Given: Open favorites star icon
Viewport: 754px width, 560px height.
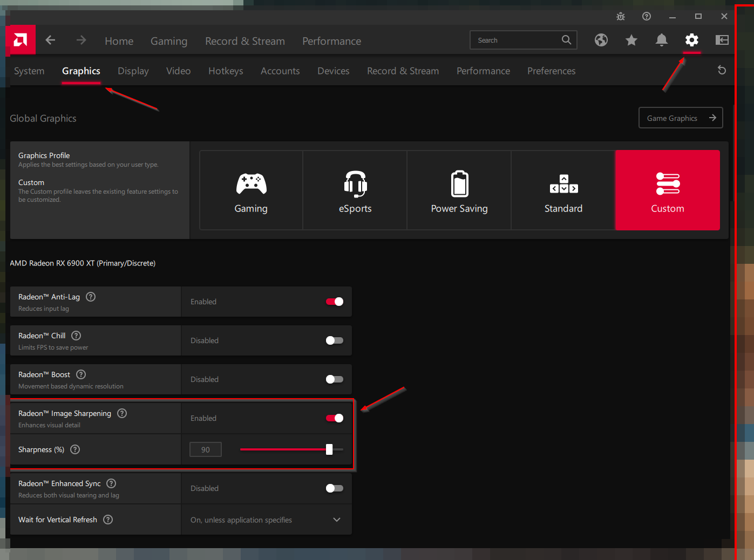Looking at the screenshot, I should click(x=631, y=40).
